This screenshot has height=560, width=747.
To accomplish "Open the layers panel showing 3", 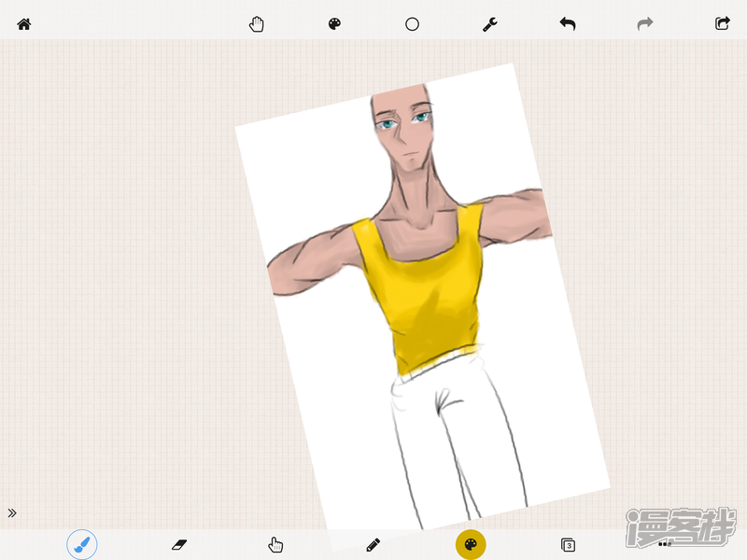I will click(567, 543).
